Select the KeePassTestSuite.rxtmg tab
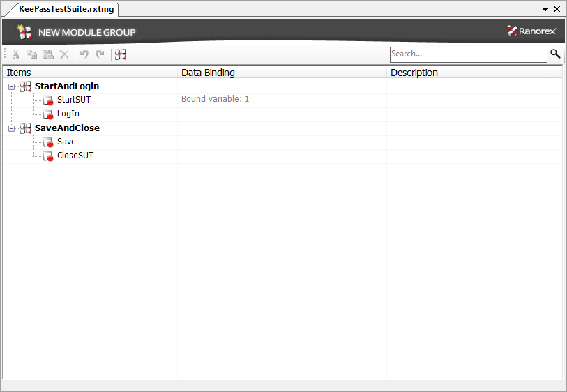The height and width of the screenshot is (392, 567). [x=66, y=9]
